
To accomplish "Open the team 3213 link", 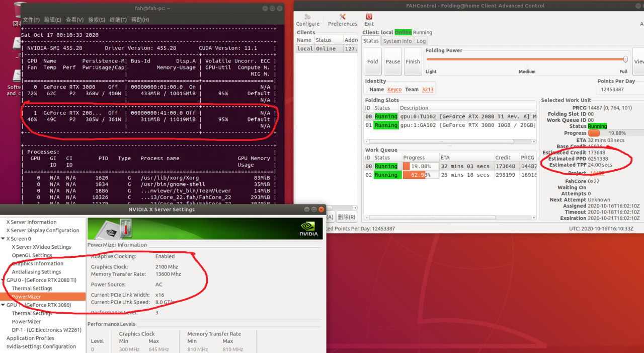I will [428, 89].
